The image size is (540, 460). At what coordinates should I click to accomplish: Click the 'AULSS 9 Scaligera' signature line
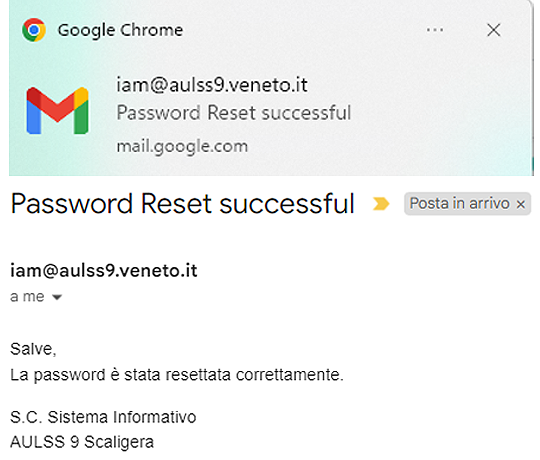pyautogui.click(x=82, y=442)
